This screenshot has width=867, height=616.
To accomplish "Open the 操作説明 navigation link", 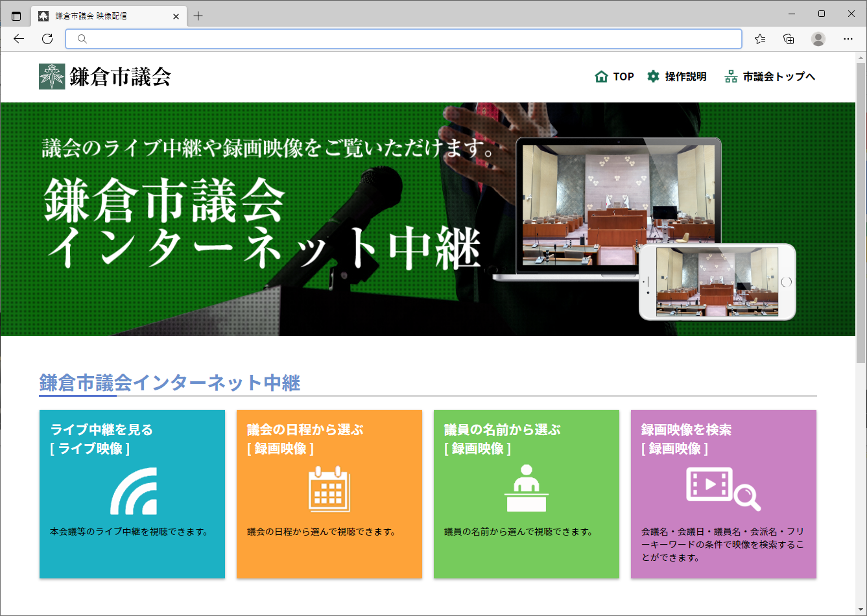I will point(676,77).
